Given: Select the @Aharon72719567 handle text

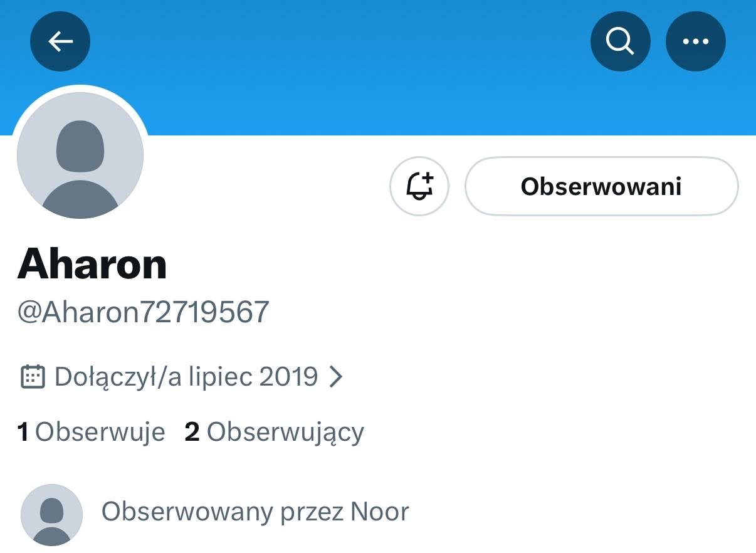Looking at the screenshot, I should (144, 312).
